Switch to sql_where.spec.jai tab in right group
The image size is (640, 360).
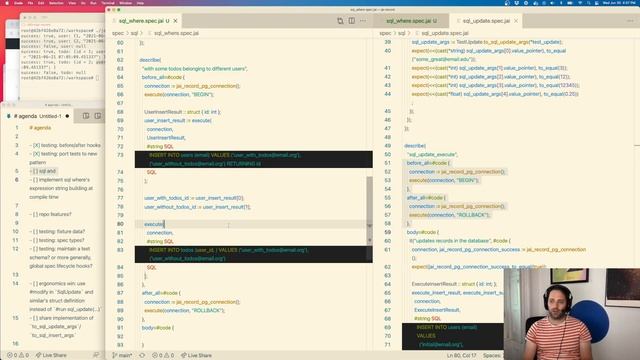(411, 20)
